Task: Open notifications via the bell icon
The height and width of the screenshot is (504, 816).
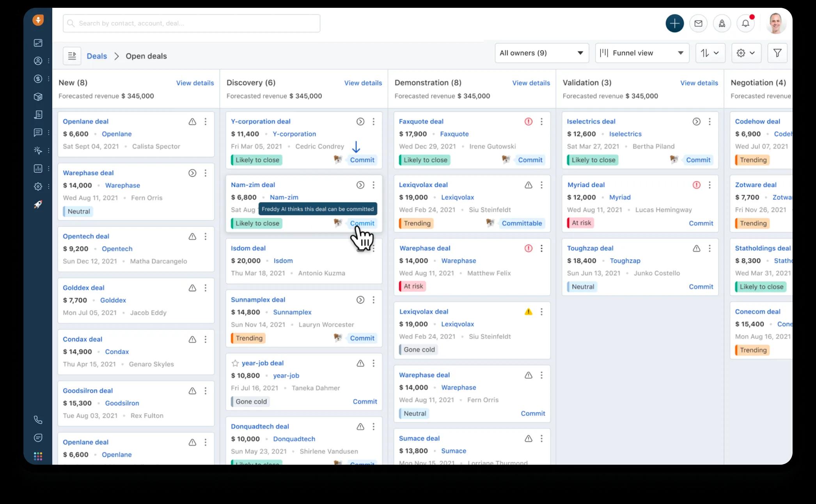Action: tap(745, 23)
